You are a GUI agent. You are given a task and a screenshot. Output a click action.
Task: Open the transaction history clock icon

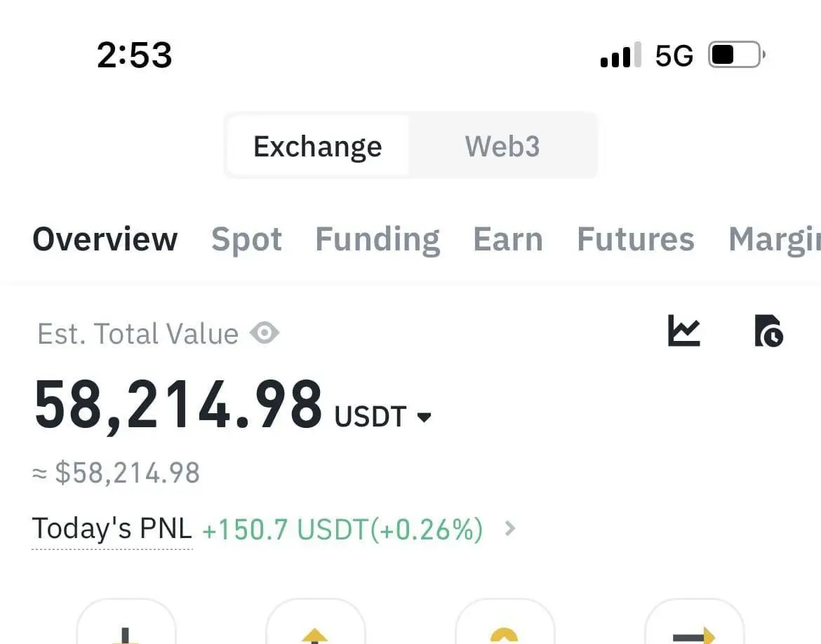[x=768, y=330]
